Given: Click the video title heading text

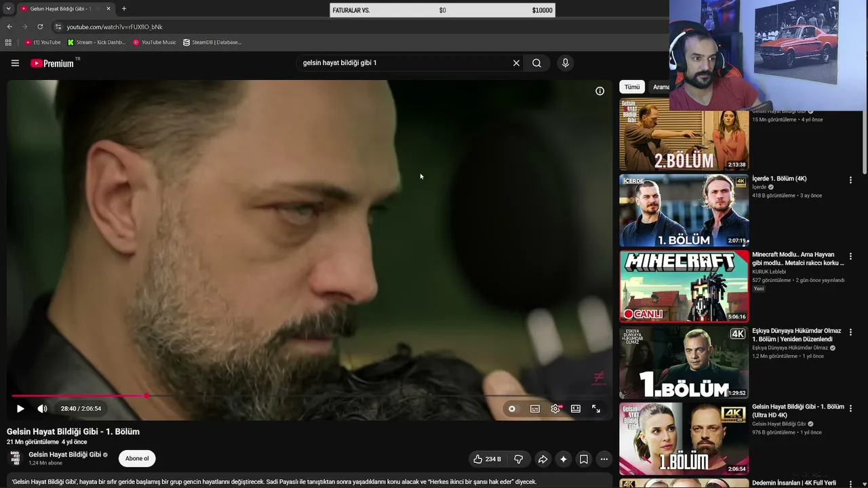Looking at the screenshot, I should click(73, 432).
